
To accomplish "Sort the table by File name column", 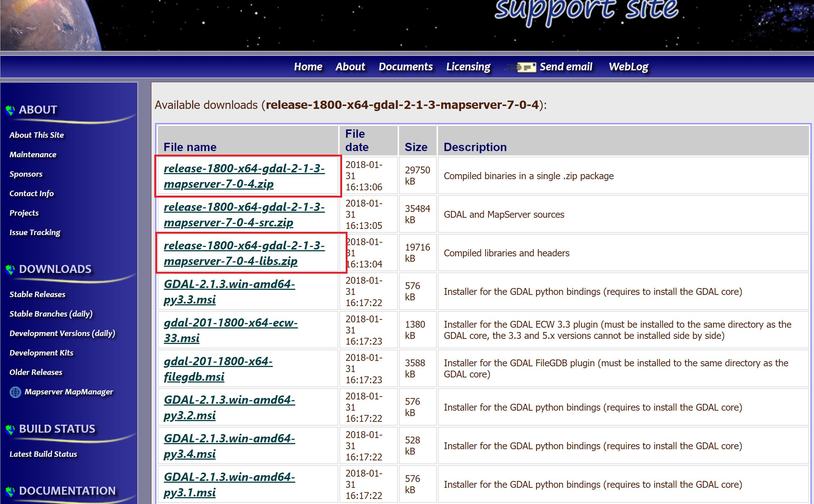I will tap(190, 147).
